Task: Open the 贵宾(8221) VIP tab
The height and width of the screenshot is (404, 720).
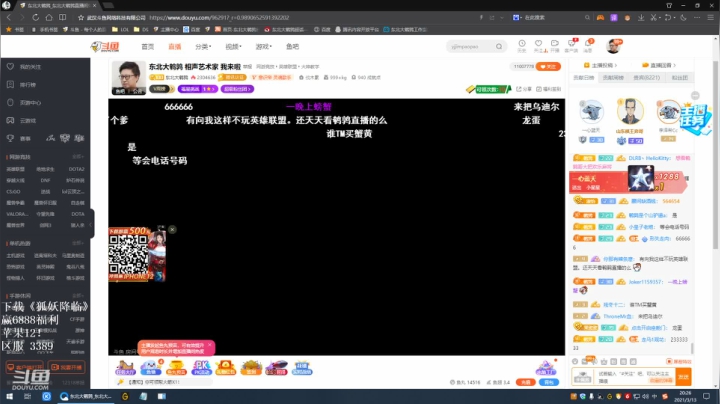Action: click(x=647, y=78)
